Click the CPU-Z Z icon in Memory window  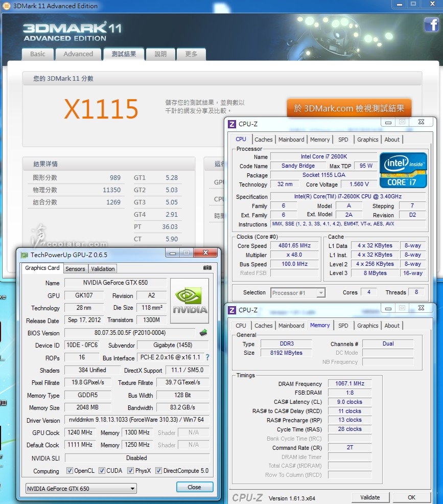231,310
